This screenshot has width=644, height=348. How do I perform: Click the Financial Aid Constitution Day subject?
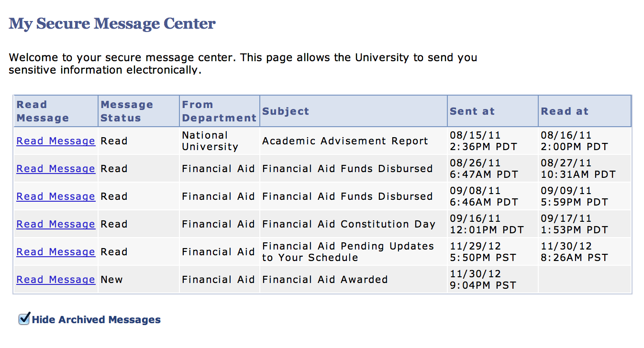coord(349,224)
